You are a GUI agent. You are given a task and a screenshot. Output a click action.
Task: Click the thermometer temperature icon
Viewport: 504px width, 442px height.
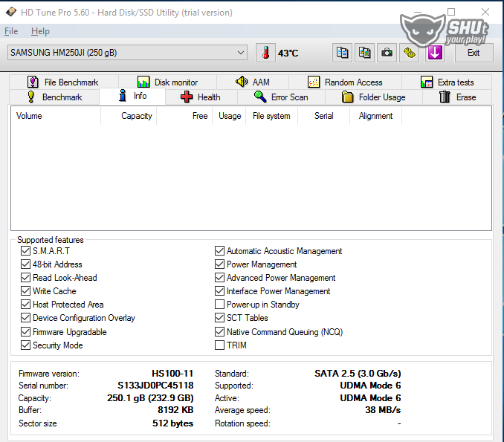[266, 53]
